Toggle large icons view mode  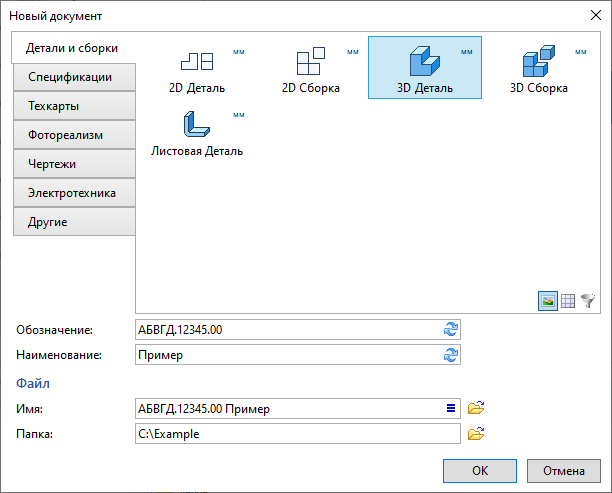point(547,300)
